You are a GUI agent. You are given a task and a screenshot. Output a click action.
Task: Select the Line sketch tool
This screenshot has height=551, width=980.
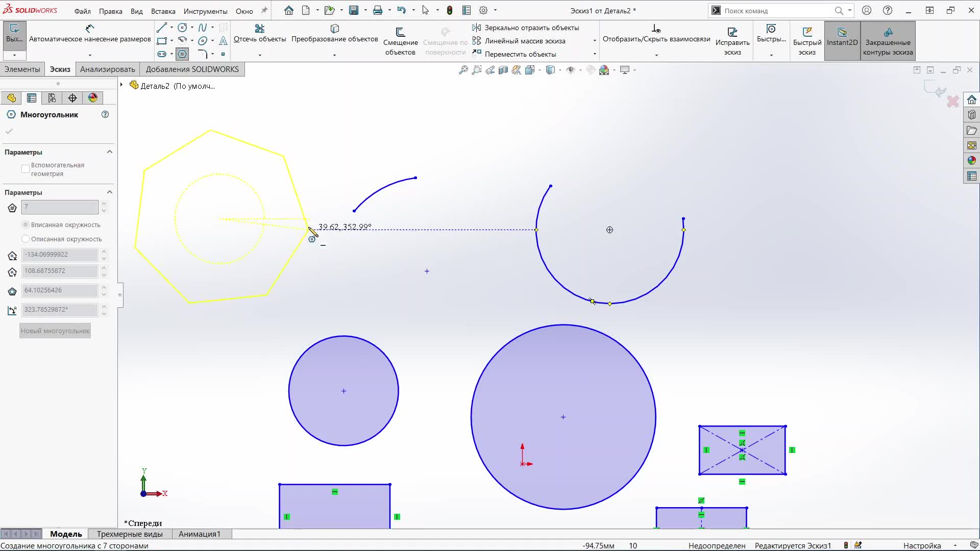[x=162, y=28]
